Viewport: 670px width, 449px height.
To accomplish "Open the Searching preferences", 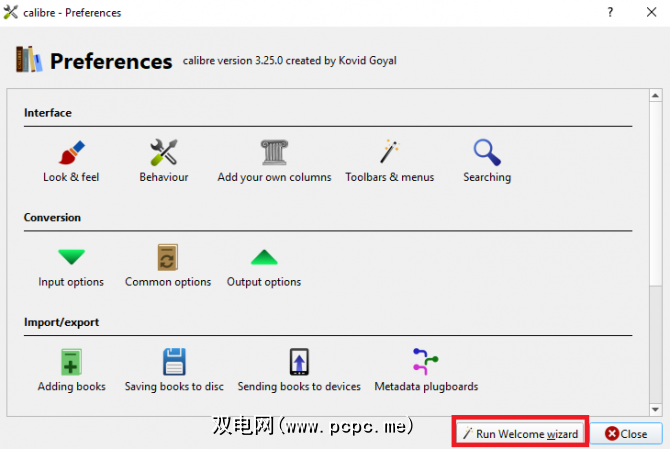I will pos(487,161).
